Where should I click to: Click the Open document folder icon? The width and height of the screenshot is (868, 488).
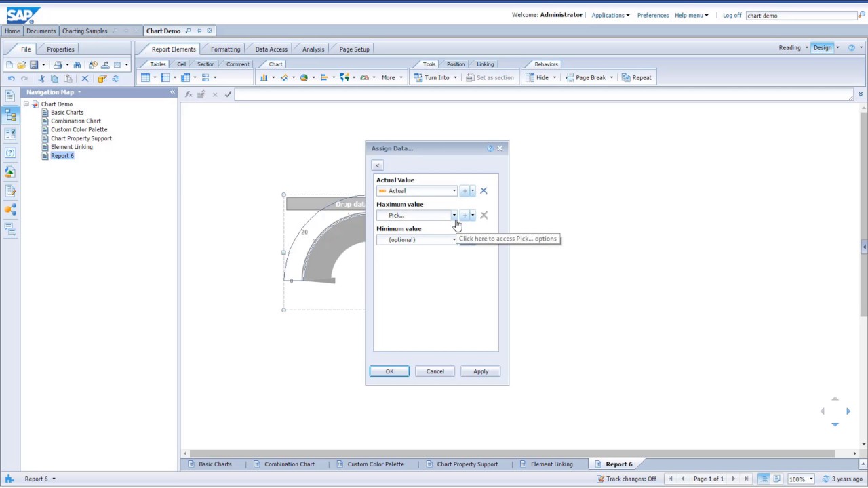pyautogui.click(x=22, y=65)
